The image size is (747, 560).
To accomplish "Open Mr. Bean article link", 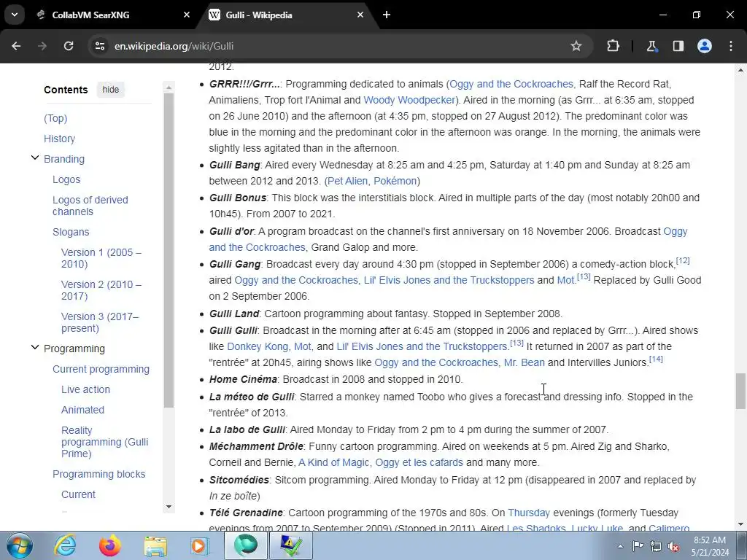I will [524, 362].
